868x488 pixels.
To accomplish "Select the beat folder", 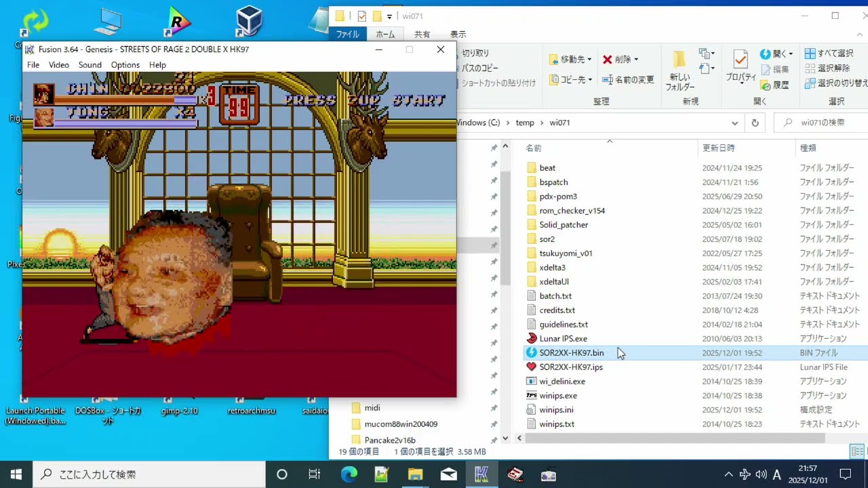I will pos(547,168).
